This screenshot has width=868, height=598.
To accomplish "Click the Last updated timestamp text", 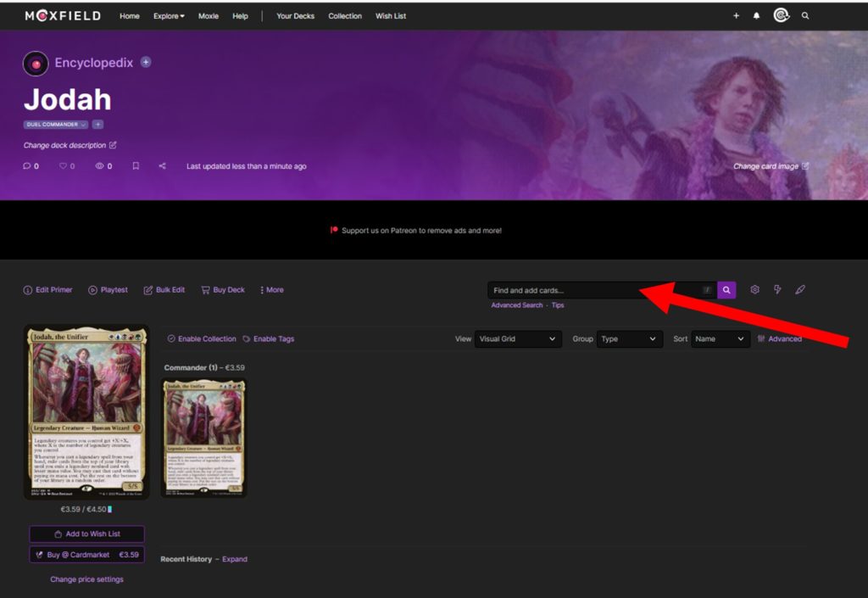I will click(247, 166).
